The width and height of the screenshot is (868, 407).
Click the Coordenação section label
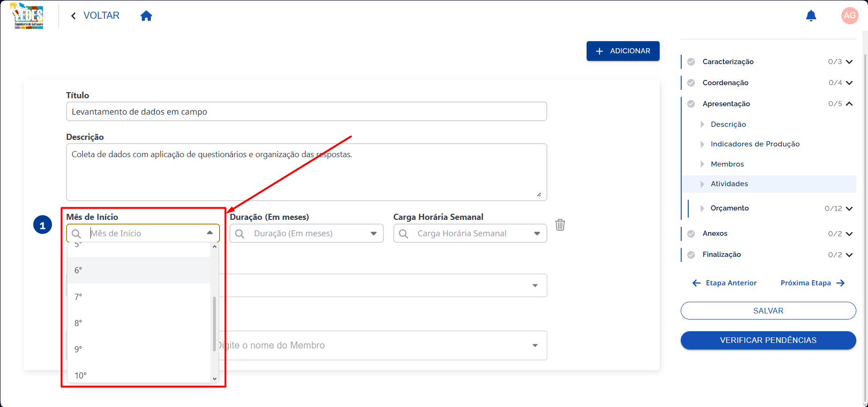coord(725,83)
